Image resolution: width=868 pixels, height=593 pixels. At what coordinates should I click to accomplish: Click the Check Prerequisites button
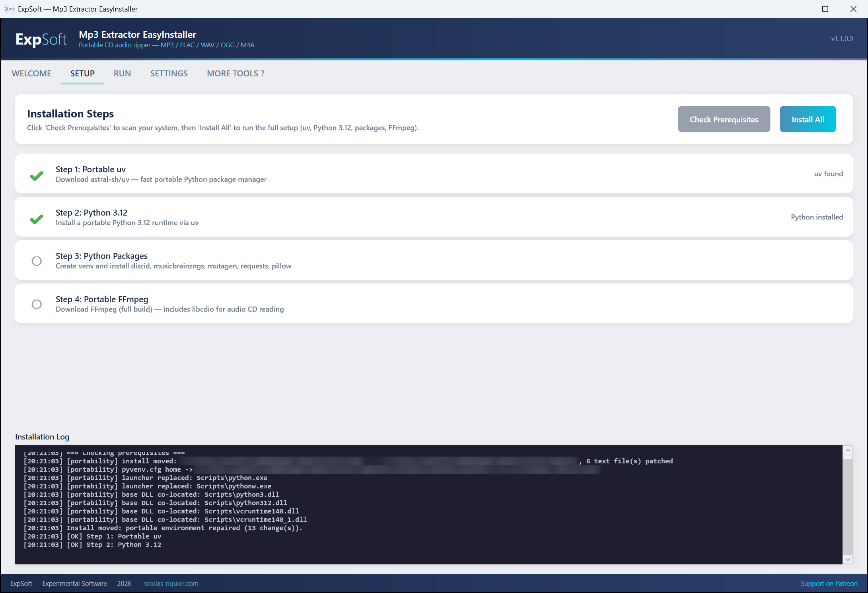pos(724,119)
